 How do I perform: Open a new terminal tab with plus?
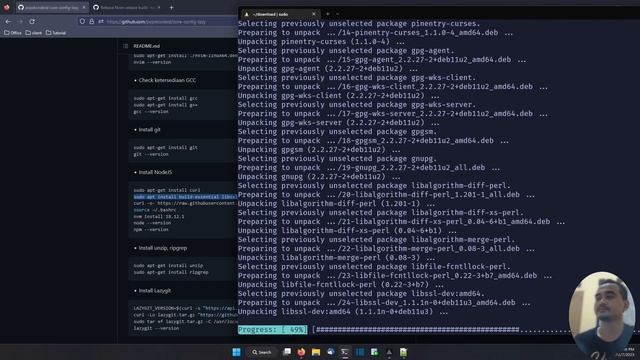[327, 14]
